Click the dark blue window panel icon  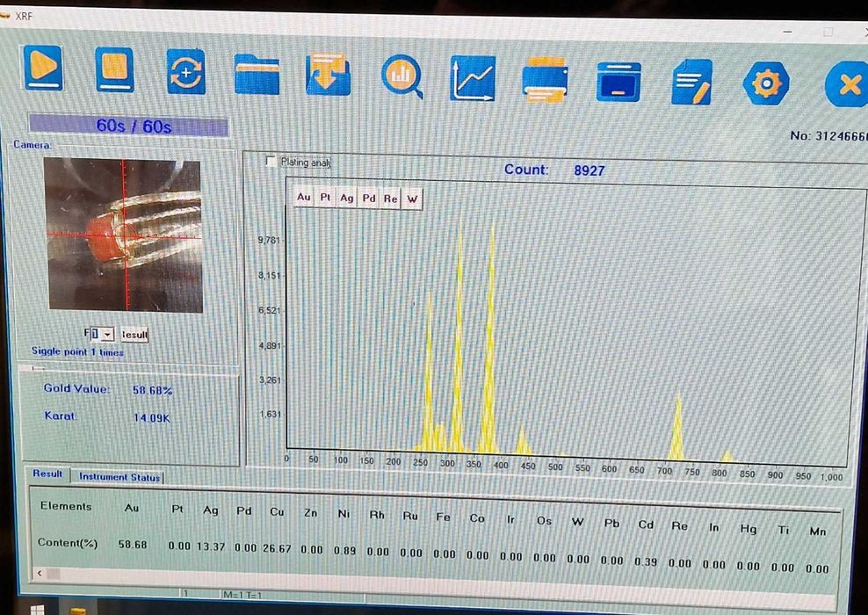pyautogui.click(x=618, y=82)
